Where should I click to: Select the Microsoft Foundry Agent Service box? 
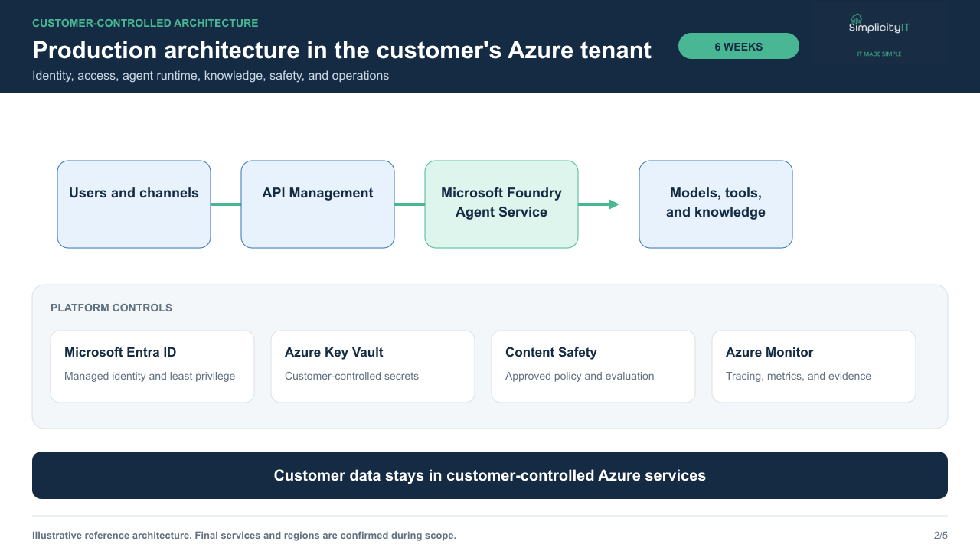click(x=501, y=204)
